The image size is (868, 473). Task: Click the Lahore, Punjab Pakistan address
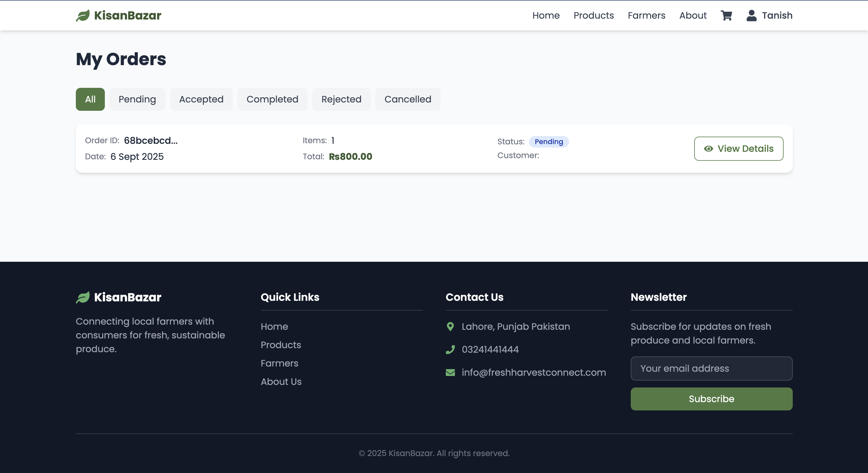(x=516, y=327)
